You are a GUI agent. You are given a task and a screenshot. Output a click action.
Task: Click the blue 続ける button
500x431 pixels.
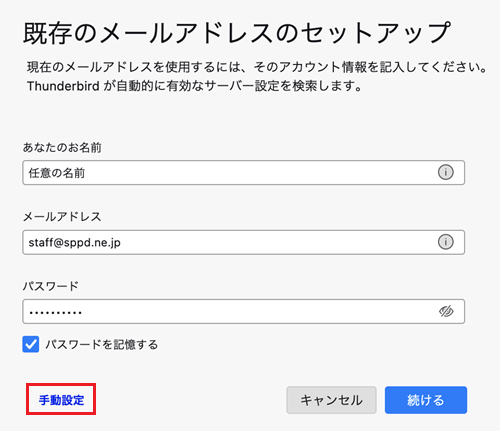tap(426, 400)
